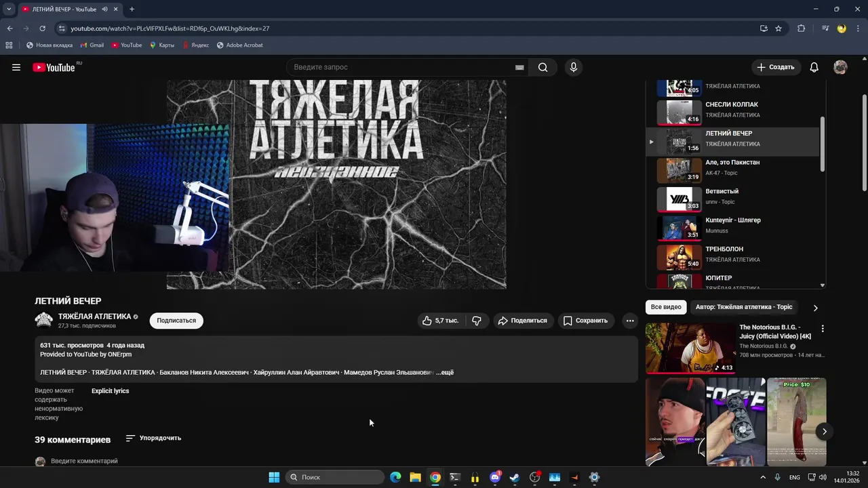
Task: Open the Gmail bookmark
Action: click(92, 45)
